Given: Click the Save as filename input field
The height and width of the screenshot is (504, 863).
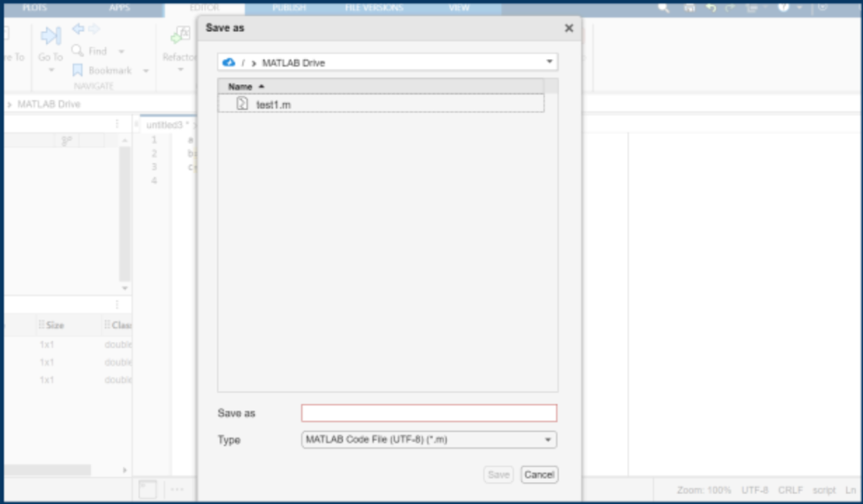Looking at the screenshot, I should tap(429, 413).
